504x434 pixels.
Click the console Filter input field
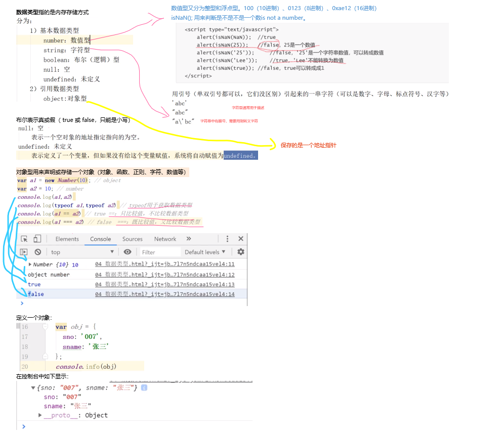click(x=159, y=252)
